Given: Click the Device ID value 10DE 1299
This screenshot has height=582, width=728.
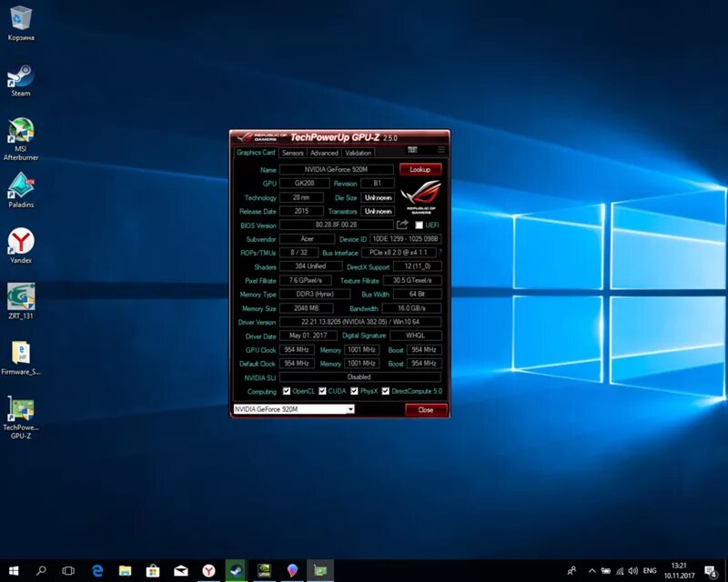Looking at the screenshot, I should [405, 238].
